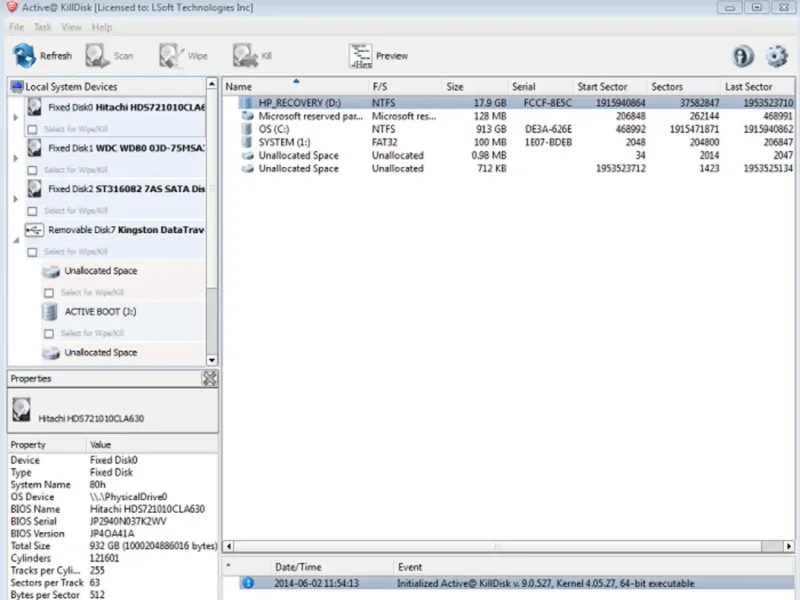Screen dimensions: 800x600
Task: Click the Wipe toolbar icon
Action: pyautogui.click(x=171, y=56)
